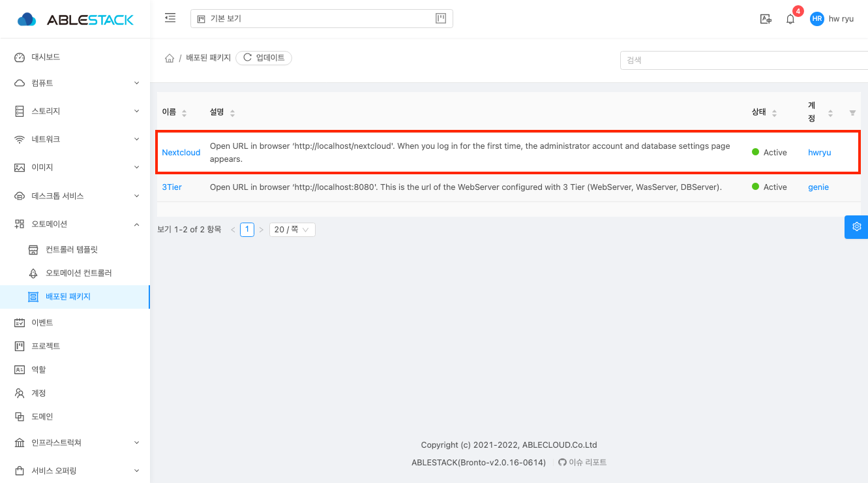Image resolution: width=868 pixels, height=483 pixels.
Task: Open the 이슈 리포트 footer link
Action: point(588,463)
